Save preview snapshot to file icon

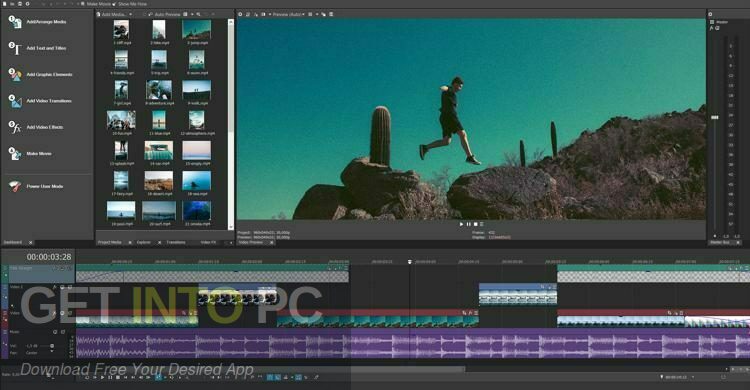[x=331, y=14]
